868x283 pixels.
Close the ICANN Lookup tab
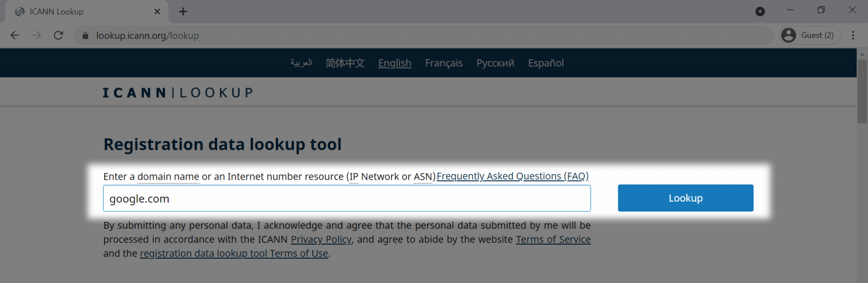(157, 11)
